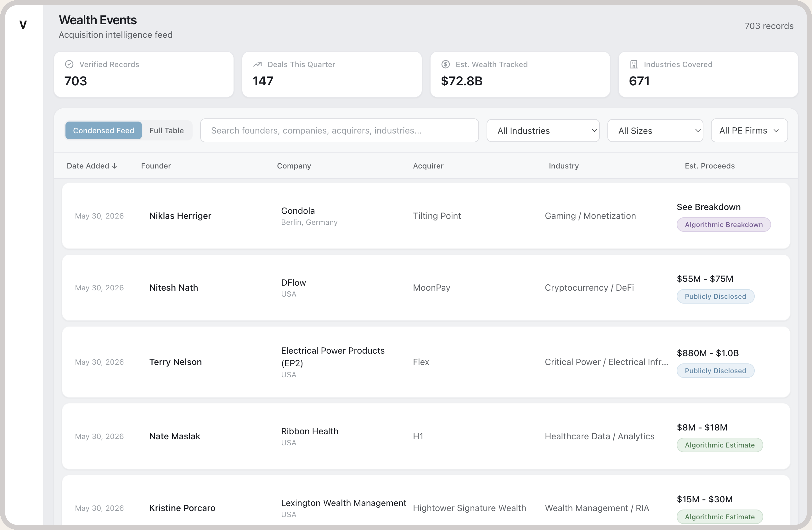
Task: Open the All Industries dropdown
Action: [x=543, y=130]
